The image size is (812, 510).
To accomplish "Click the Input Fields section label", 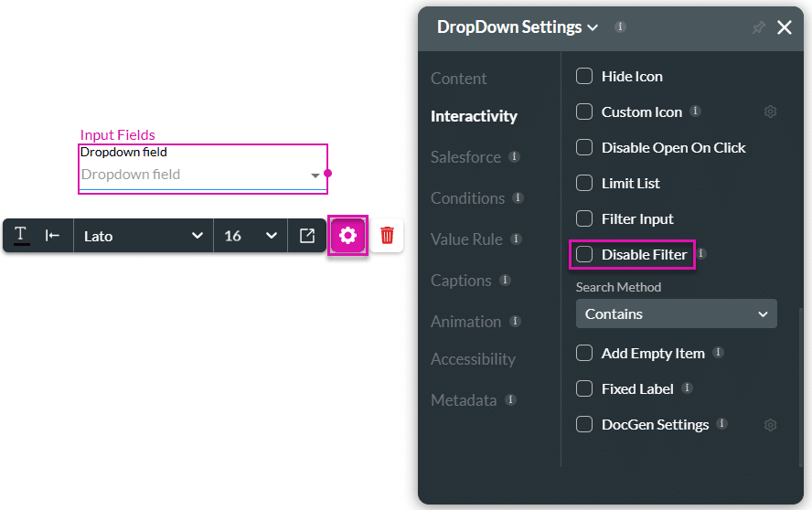I will pos(118,135).
